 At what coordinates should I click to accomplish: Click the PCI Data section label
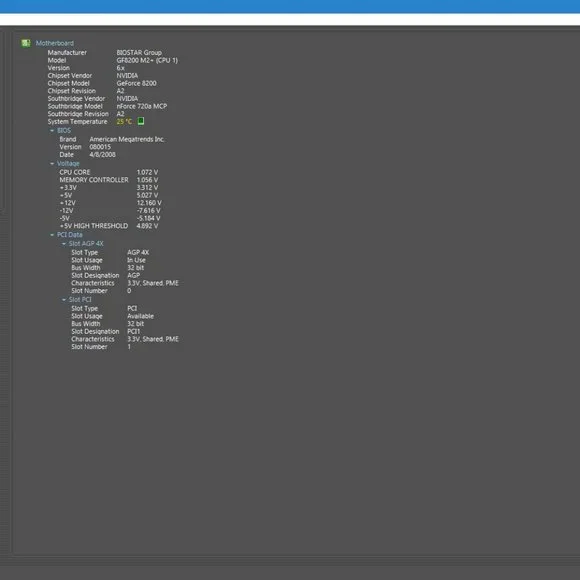(x=70, y=235)
